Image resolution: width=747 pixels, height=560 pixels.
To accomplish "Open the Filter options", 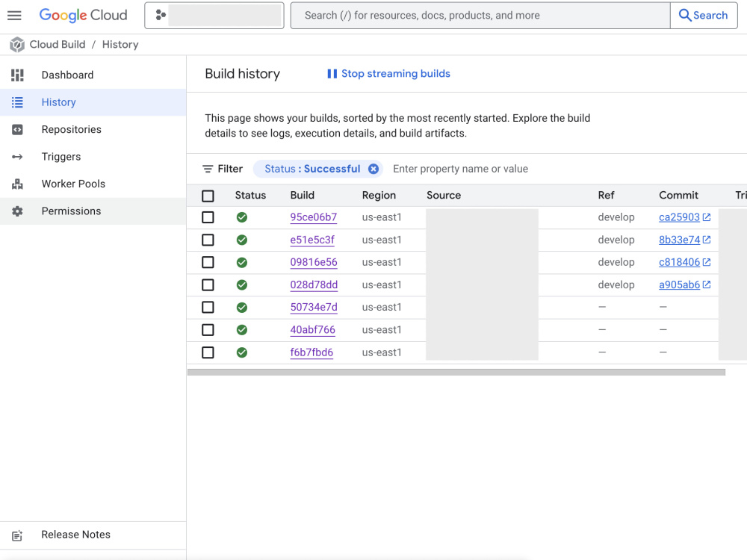I will (223, 169).
